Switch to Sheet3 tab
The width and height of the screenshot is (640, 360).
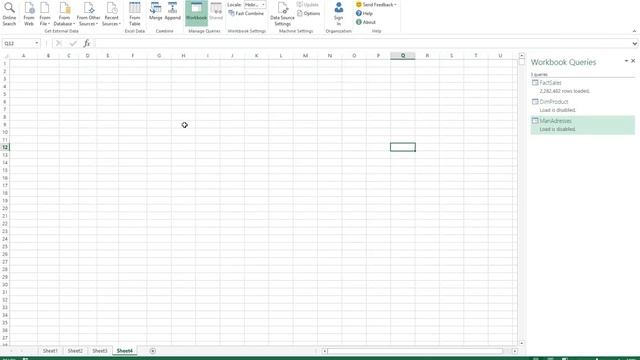coord(100,351)
